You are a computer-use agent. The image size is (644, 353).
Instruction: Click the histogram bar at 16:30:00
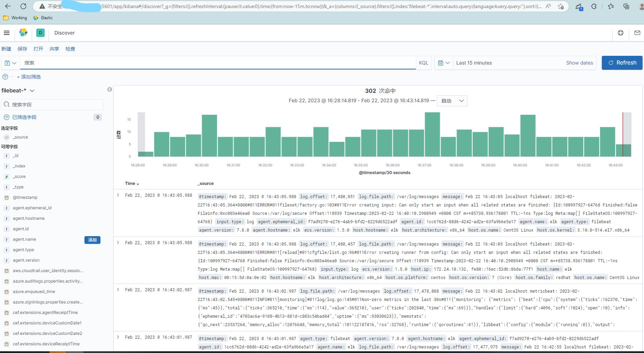click(x=209, y=136)
